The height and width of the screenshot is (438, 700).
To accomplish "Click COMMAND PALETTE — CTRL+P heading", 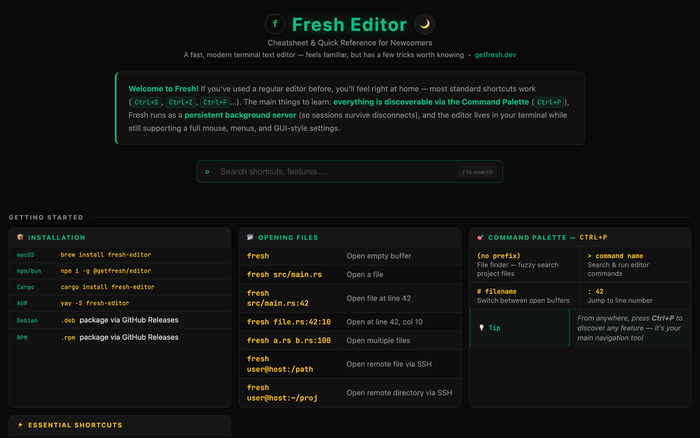I will coord(547,238).
